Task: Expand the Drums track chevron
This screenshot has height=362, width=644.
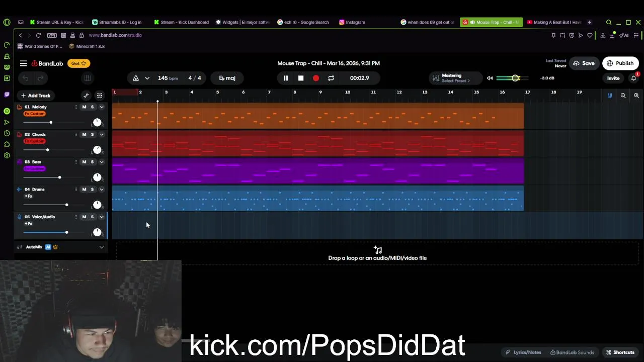Action: (101, 190)
